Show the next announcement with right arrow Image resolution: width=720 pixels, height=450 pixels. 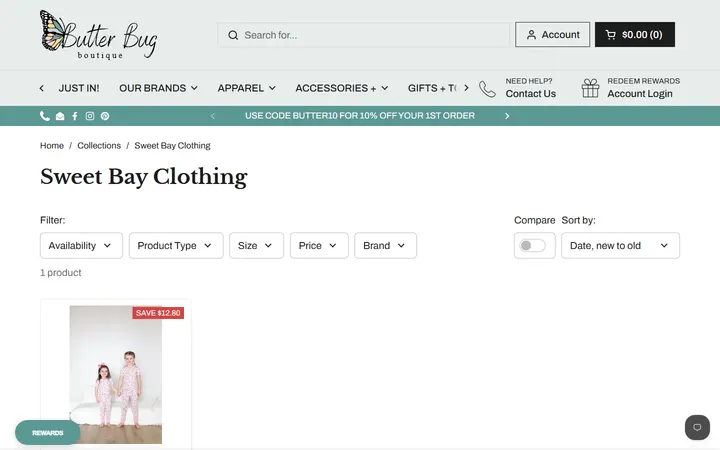tap(507, 116)
